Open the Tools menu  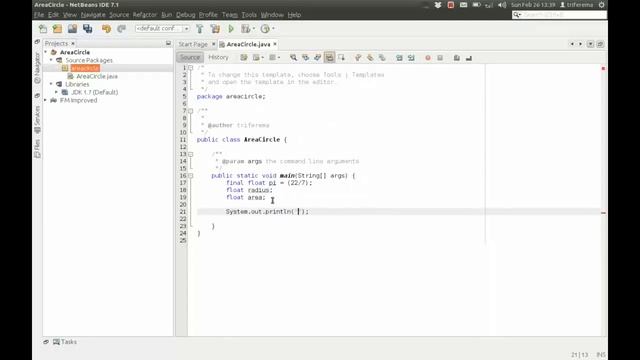pyautogui.click(x=249, y=15)
